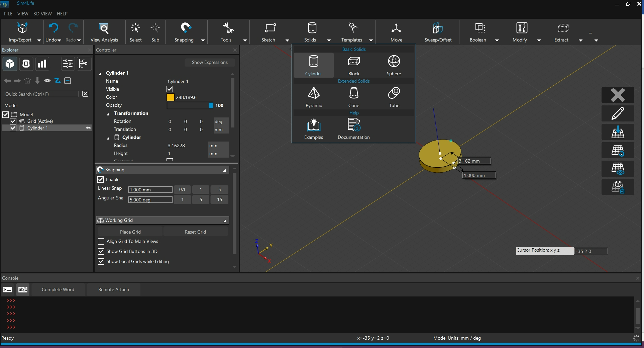Collapse the Transformation section
The image size is (644, 348).
108,114
